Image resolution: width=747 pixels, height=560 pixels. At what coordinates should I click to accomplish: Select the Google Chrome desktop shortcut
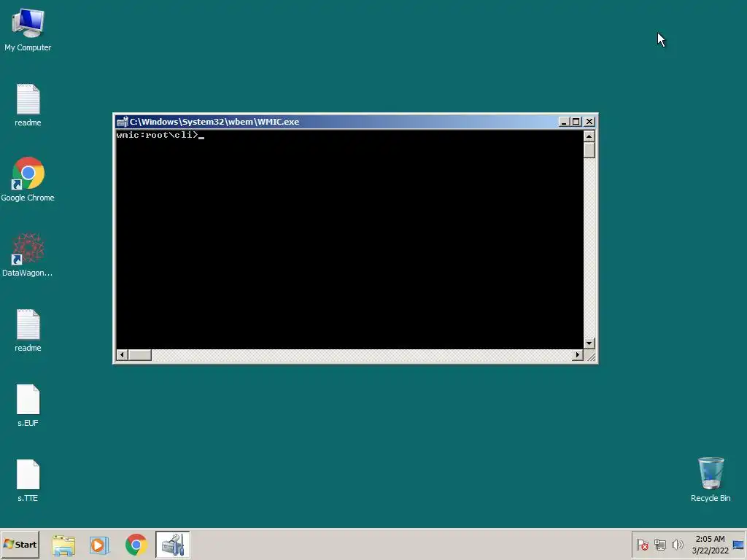[28, 179]
